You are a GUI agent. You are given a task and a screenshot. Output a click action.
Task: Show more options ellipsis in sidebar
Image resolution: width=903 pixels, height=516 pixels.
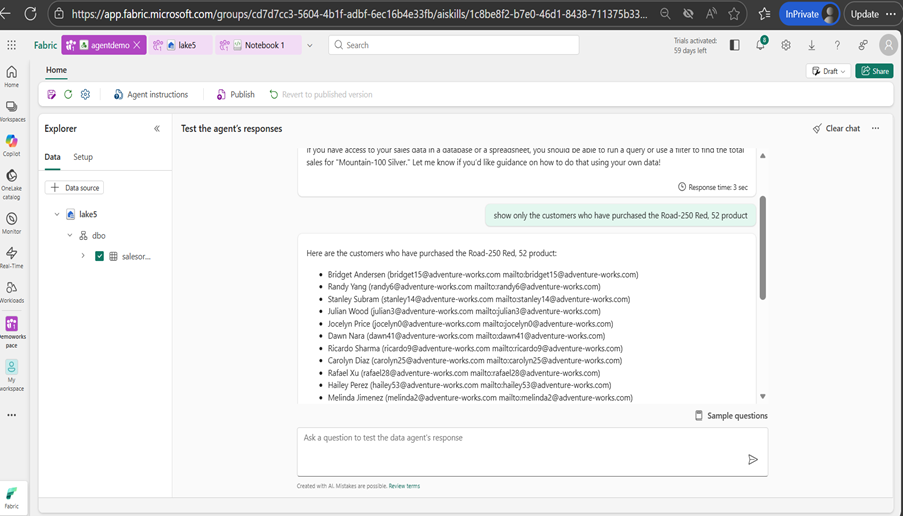click(x=12, y=415)
